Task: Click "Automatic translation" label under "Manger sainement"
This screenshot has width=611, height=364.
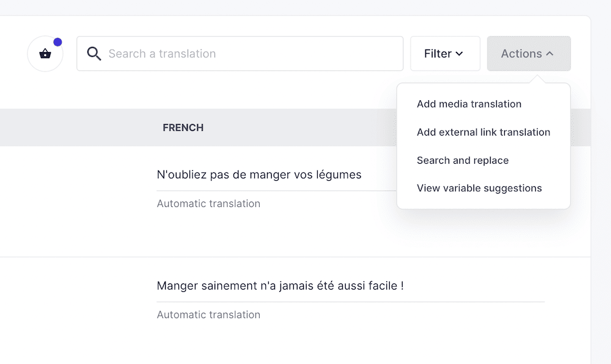Action: (208, 315)
